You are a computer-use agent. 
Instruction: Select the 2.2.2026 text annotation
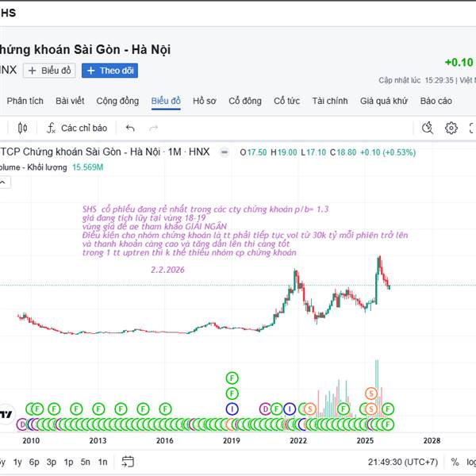(x=167, y=270)
